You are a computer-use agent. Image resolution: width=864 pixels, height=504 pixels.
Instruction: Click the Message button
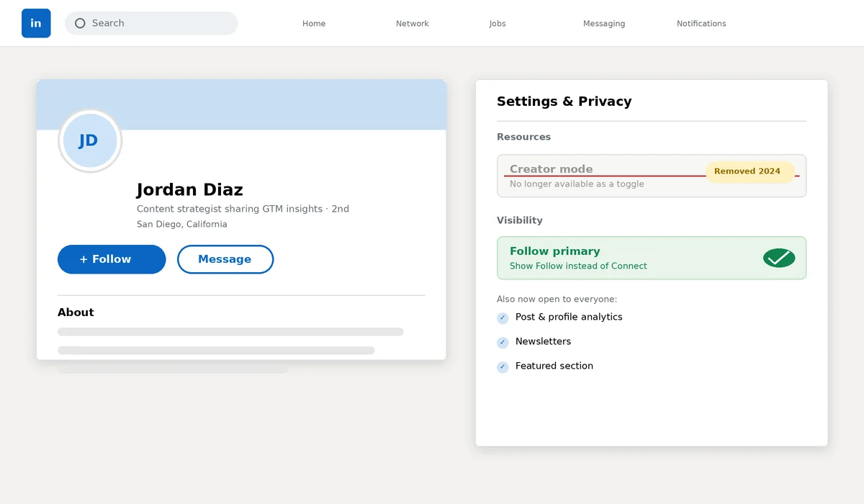(x=225, y=259)
